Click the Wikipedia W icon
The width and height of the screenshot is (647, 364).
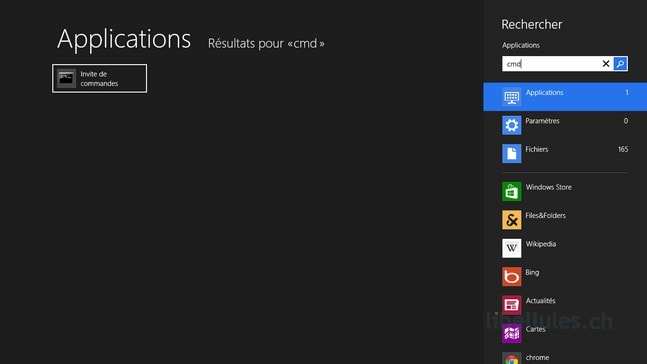click(x=512, y=248)
